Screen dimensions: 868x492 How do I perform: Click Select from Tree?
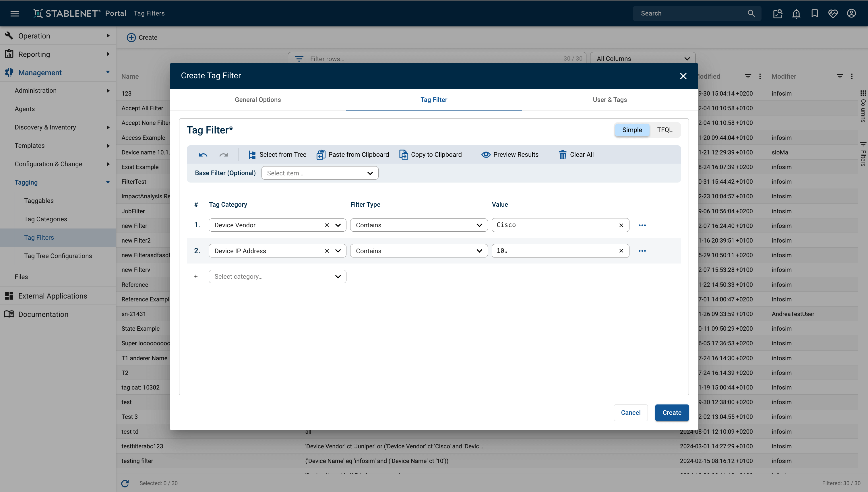(x=277, y=155)
